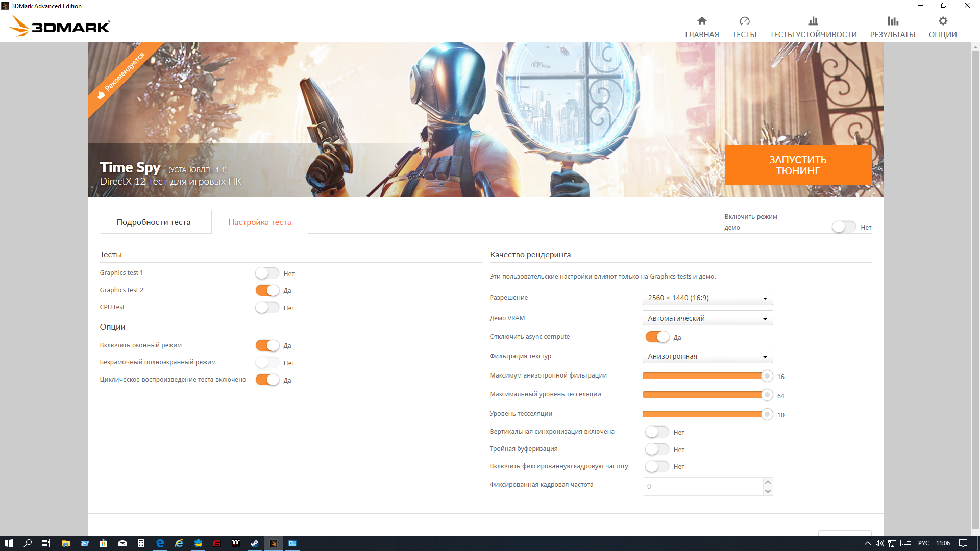Viewport: 980px width, 551px height.
Task: Expand the Демо VRAM dropdown
Action: click(x=707, y=318)
